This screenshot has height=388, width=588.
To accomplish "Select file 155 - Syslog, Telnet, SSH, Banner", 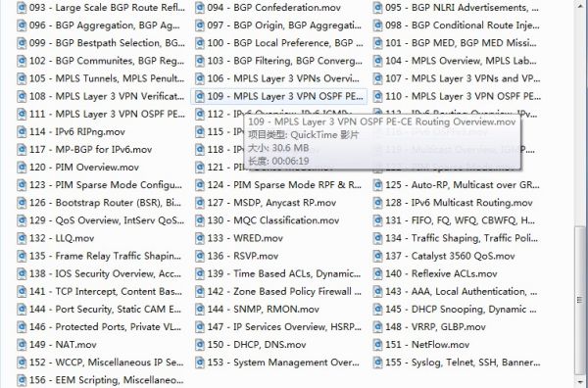I will point(457,363).
